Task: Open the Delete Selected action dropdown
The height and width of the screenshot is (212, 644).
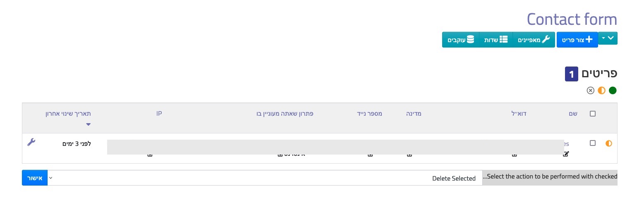Action: [265, 178]
